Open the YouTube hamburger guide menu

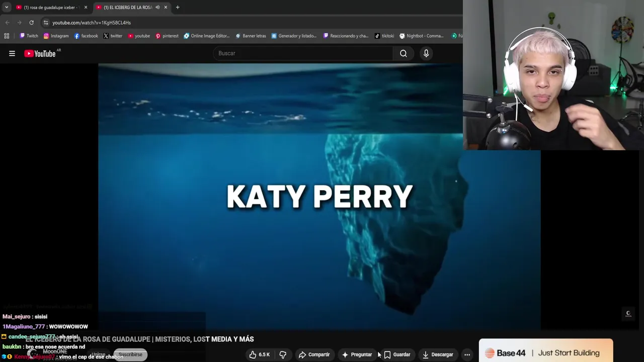click(12, 53)
